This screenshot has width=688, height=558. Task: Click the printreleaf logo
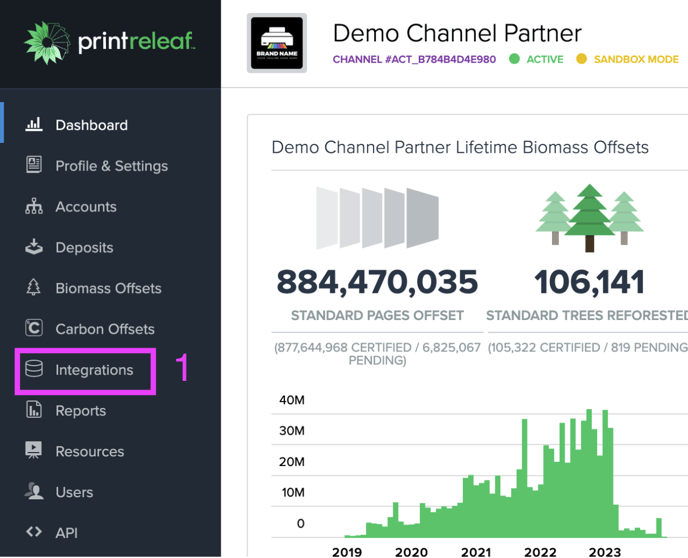tap(110, 43)
